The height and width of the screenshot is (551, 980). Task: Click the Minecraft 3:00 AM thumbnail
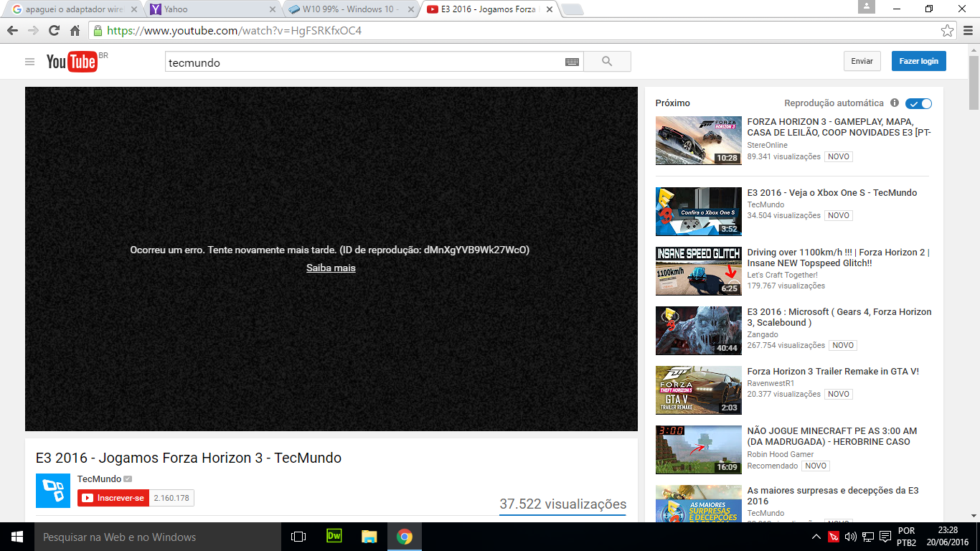699,450
